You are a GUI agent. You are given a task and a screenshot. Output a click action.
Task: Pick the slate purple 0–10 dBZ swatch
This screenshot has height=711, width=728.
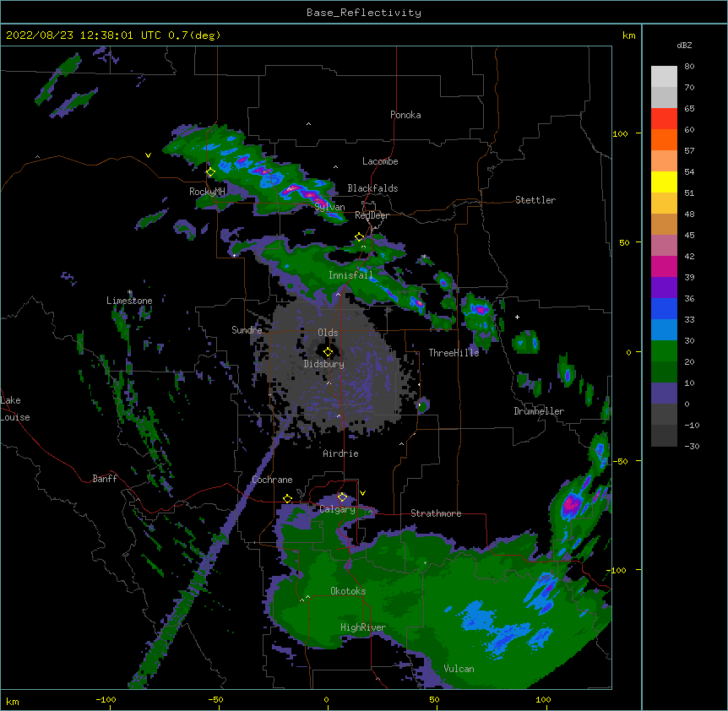point(664,393)
